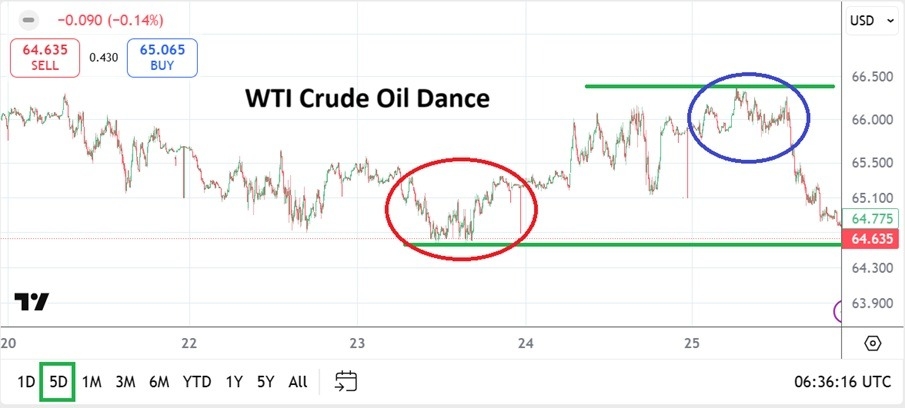Click the purple circle icon on price axis

pyautogui.click(x=843, y=312)
